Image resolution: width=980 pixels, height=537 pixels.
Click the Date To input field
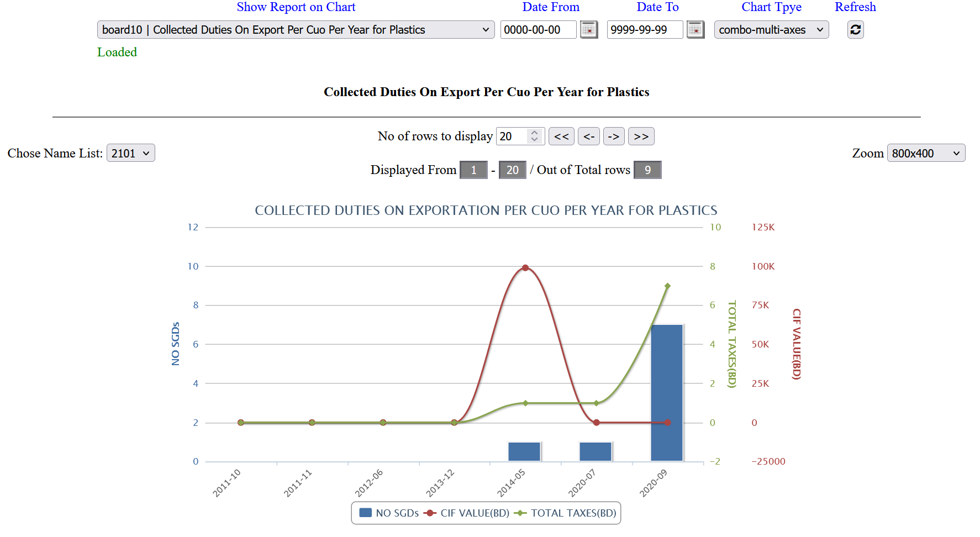click(x=645, y=30)
